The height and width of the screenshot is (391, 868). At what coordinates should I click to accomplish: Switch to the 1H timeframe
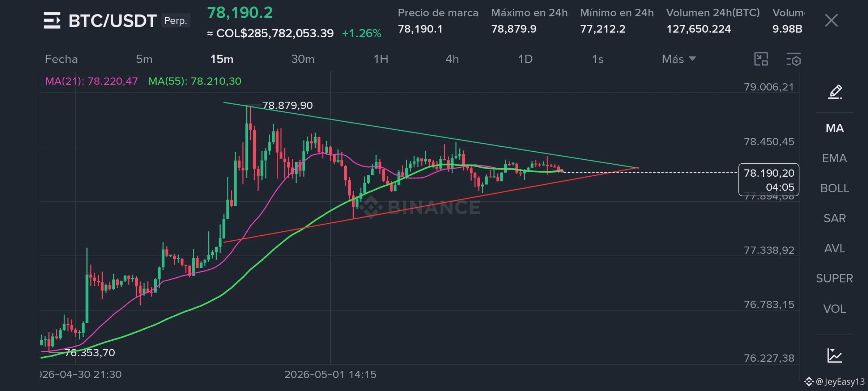381,59
